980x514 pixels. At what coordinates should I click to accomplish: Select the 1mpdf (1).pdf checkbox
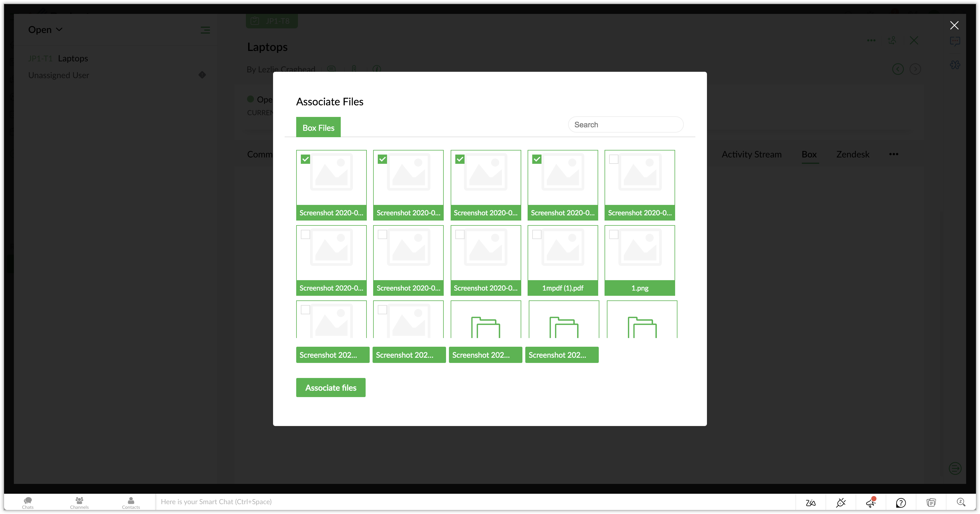[x=536, y=234]
